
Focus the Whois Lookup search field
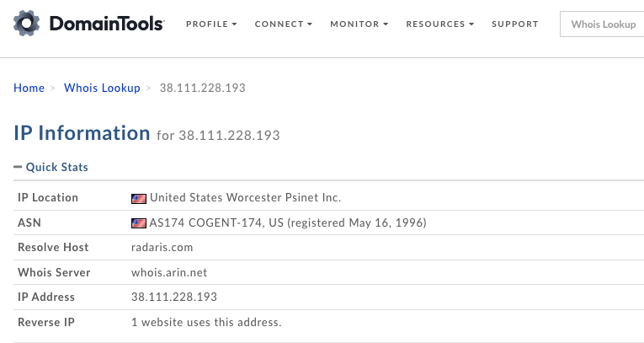pos(602,24)
